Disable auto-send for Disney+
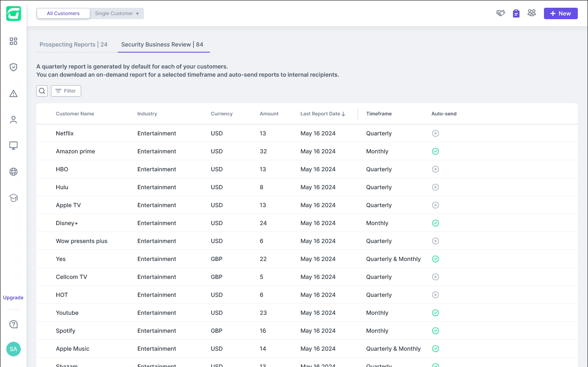The width and height of the screenshot is (588, 367). [x=435, y=223]
